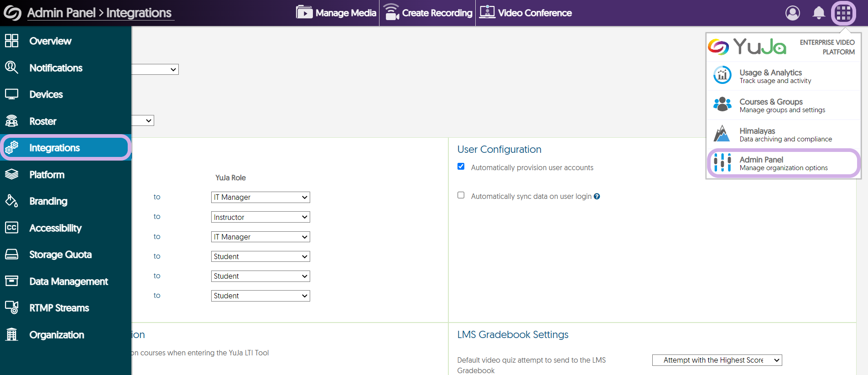Go to Data Management in sidebar
The height and width of the screenshot is (375, 868).
point(68,281)
